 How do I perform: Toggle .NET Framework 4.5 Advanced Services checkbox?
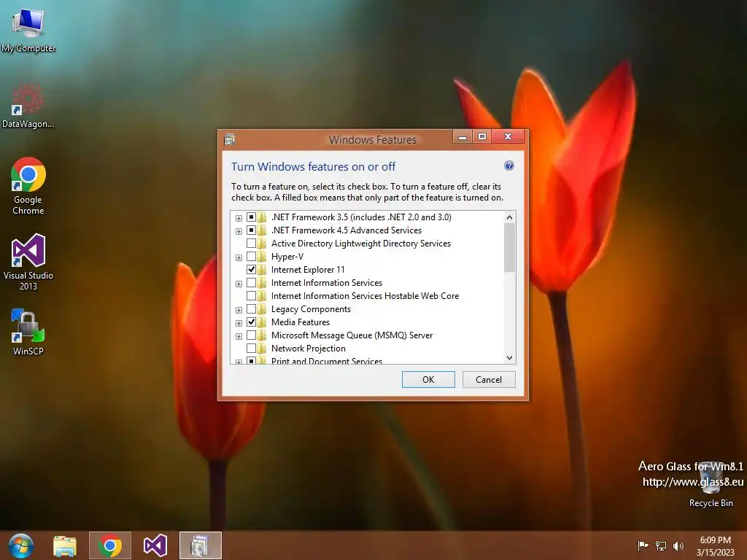pos(251,230)
